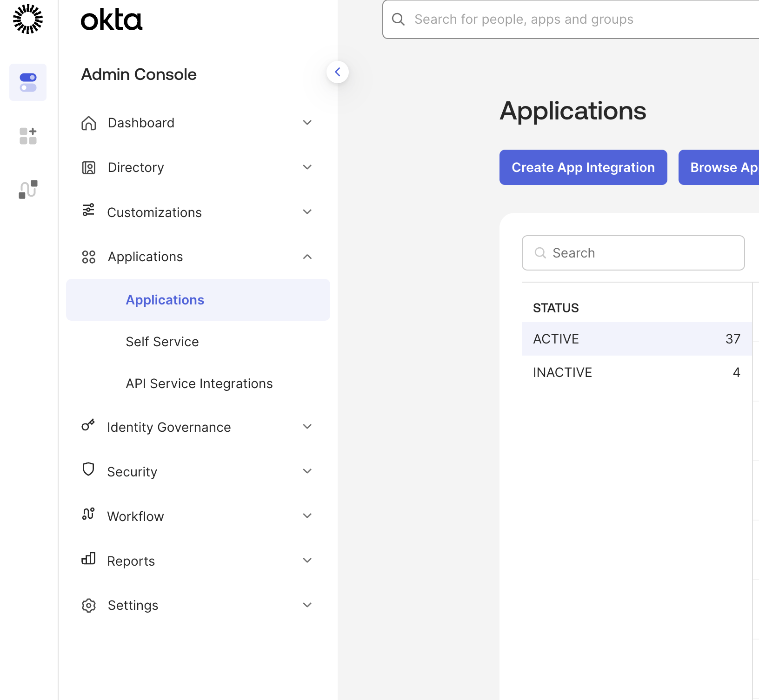Image resolution: width=759 pixels, height=700 pixels.
Task: Collapse the navigation sidebar
Action: pyautogui.click(x=338, y=72)
